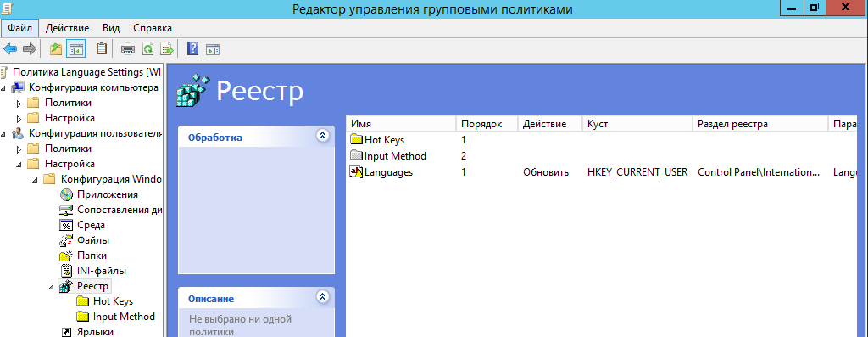The width and height of the screenshot is (868, 337).
Task: Click the Back arrow toolbar icon
Action: tap(10, 48)
